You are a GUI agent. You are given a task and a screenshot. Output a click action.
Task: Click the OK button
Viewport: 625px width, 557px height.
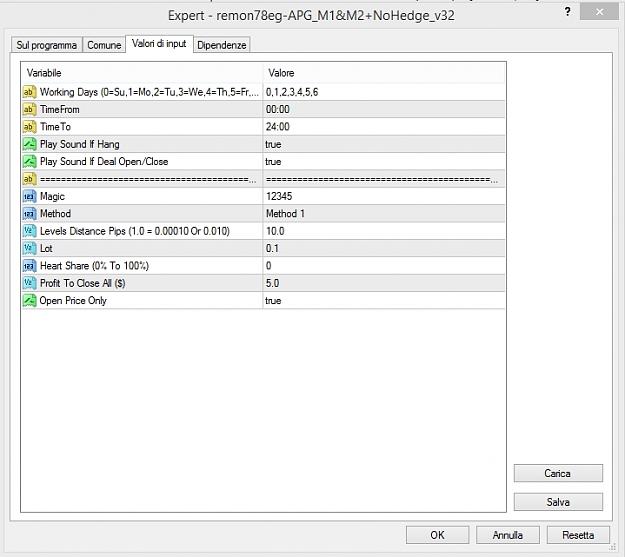[437, 535]
